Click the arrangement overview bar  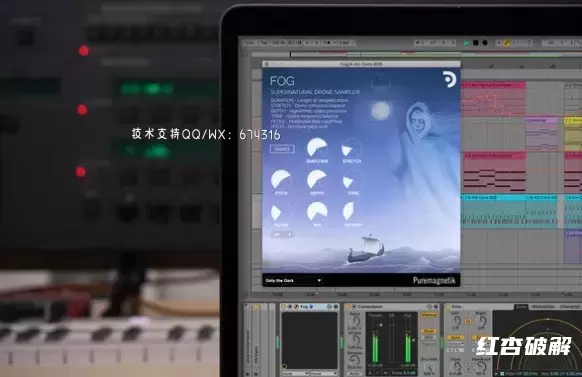[x=417, y=55]
